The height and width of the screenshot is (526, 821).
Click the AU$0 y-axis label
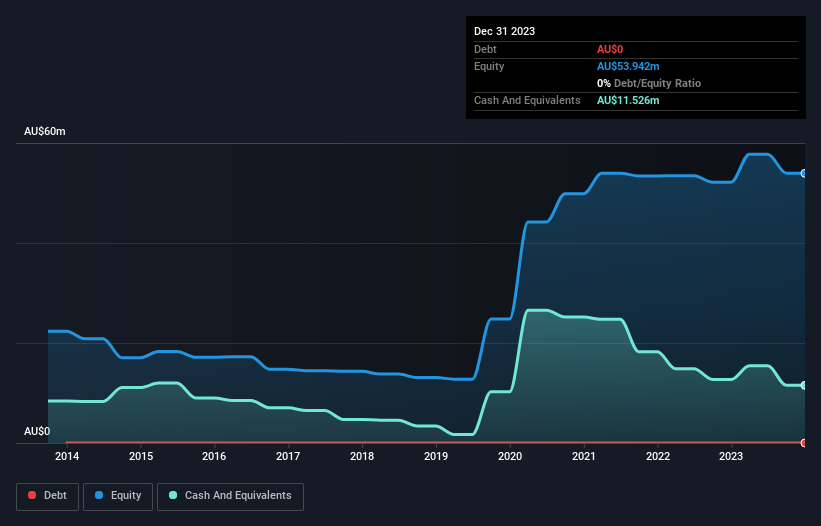pos(37,431)
